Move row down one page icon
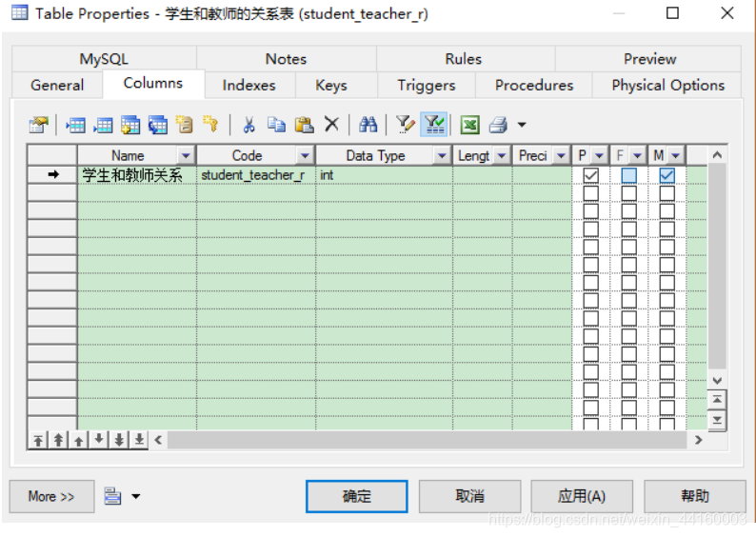Screen dimensions: 756x537 (x=119, y=440)
